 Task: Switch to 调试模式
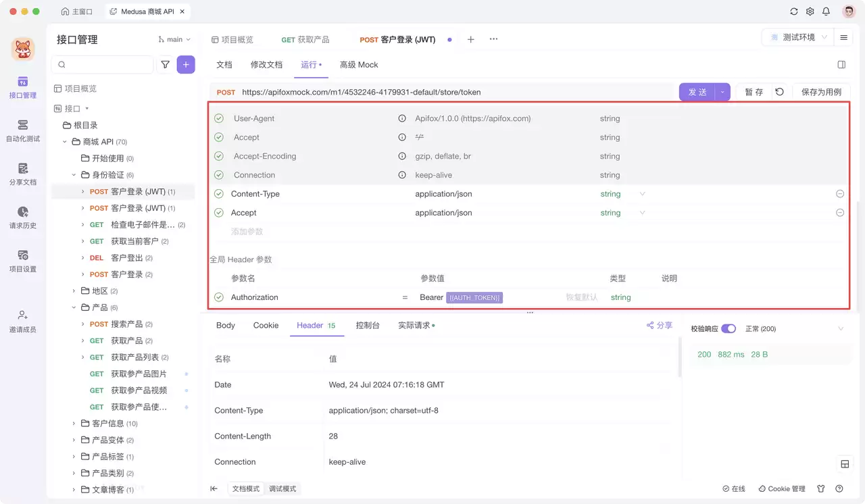click(x=282, y=488)
